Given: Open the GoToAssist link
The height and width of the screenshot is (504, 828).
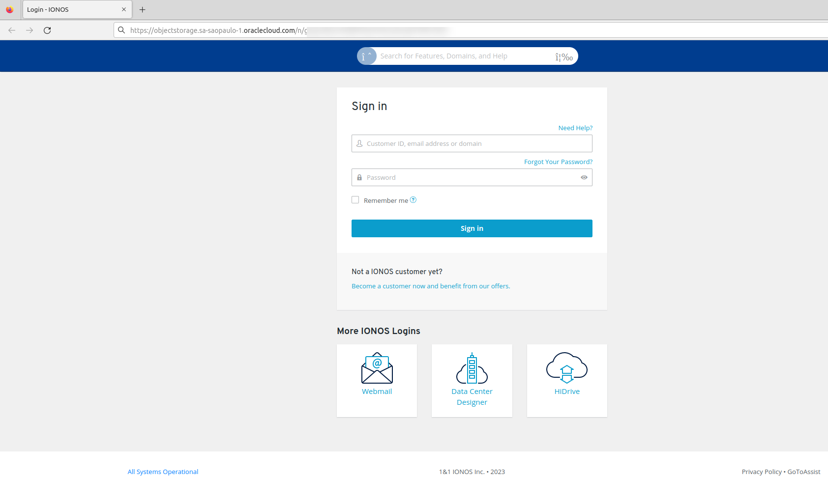Looking at the screenshot, I should [x=804, y=472].
